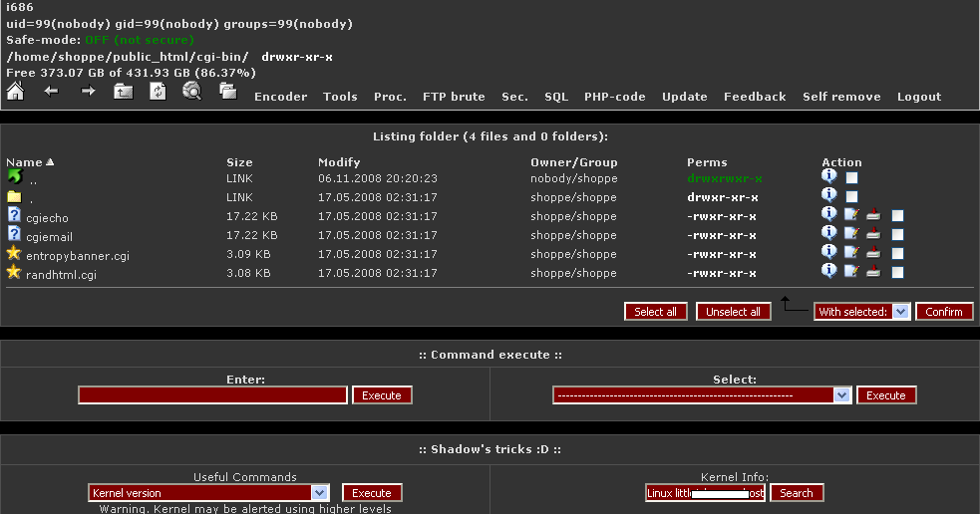Show info for the '..' parent entry
This screenshot has height=514, width=980.
tap(828, 176)
